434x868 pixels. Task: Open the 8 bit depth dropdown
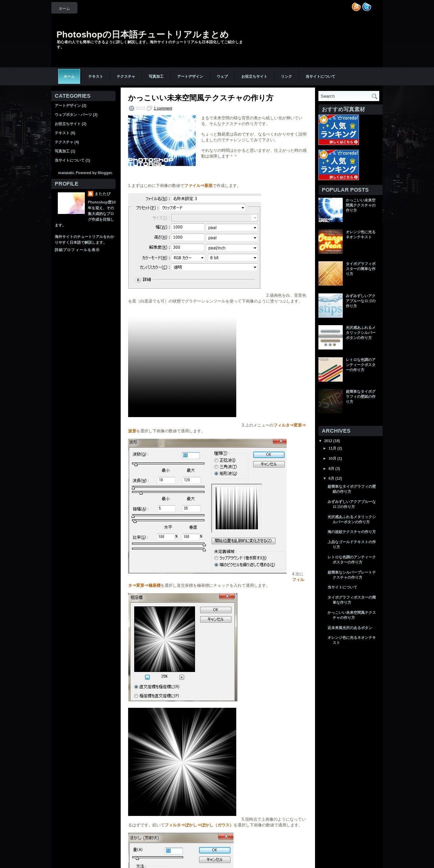pos(233,258)
